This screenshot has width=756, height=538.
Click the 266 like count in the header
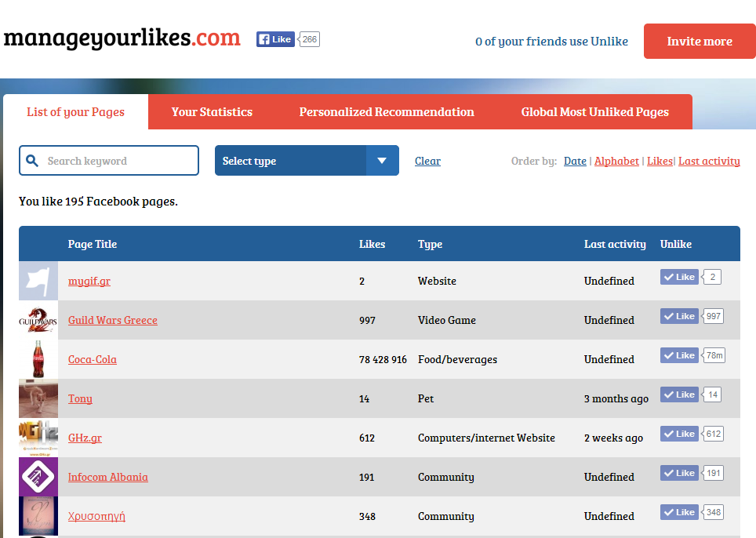pos(310,39)
